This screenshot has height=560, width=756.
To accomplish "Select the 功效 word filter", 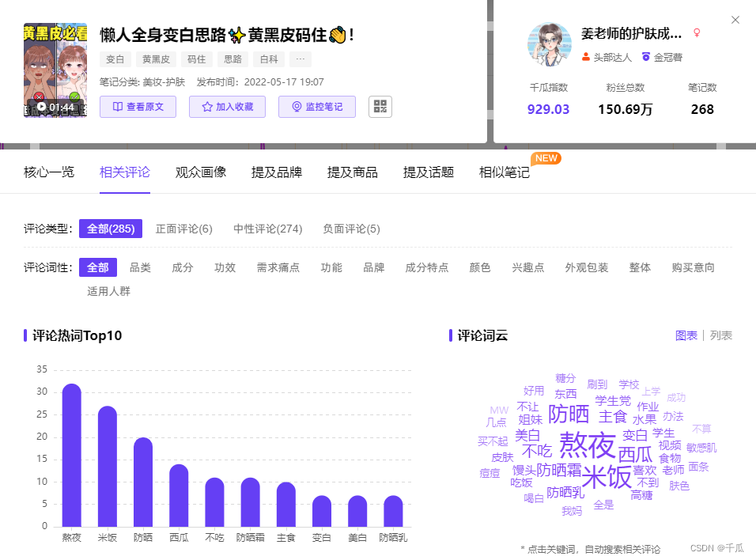I will (x=225, y=267).
